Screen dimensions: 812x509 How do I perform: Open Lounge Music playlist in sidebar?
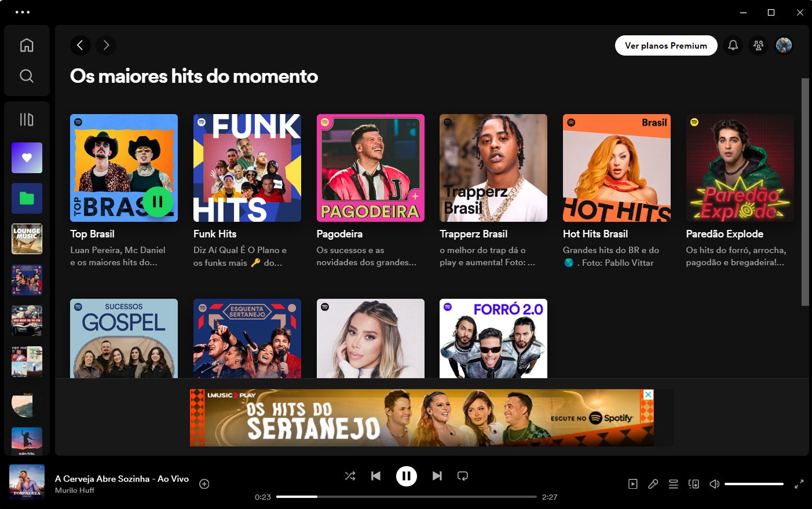click(x=27, y=239)
